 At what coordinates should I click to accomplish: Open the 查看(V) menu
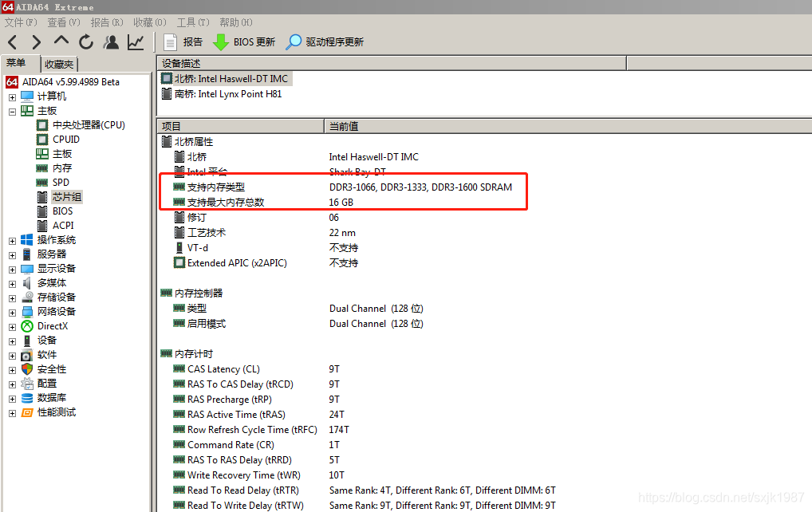pyautogui.click(x=64, y=22)
